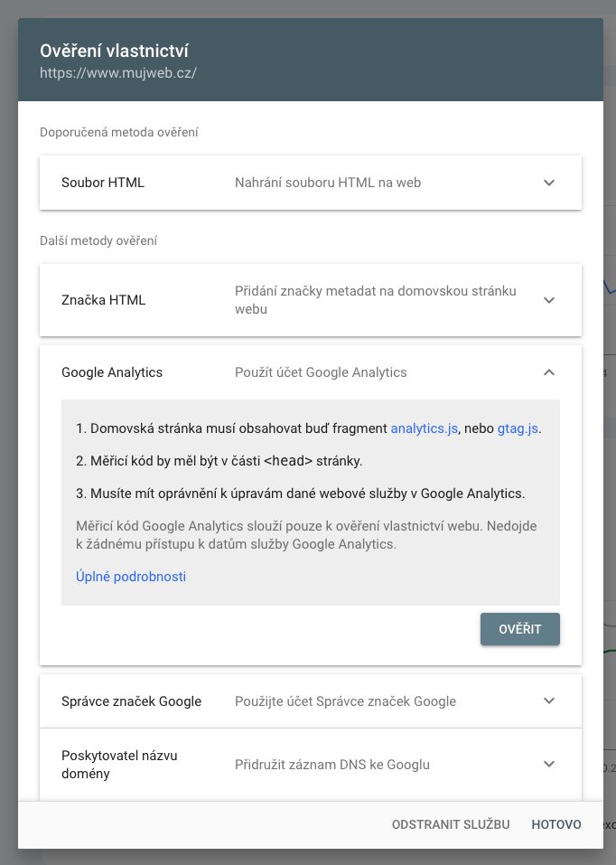
Task: Select the Soubor HTML method title
Action: pos(103,183)
